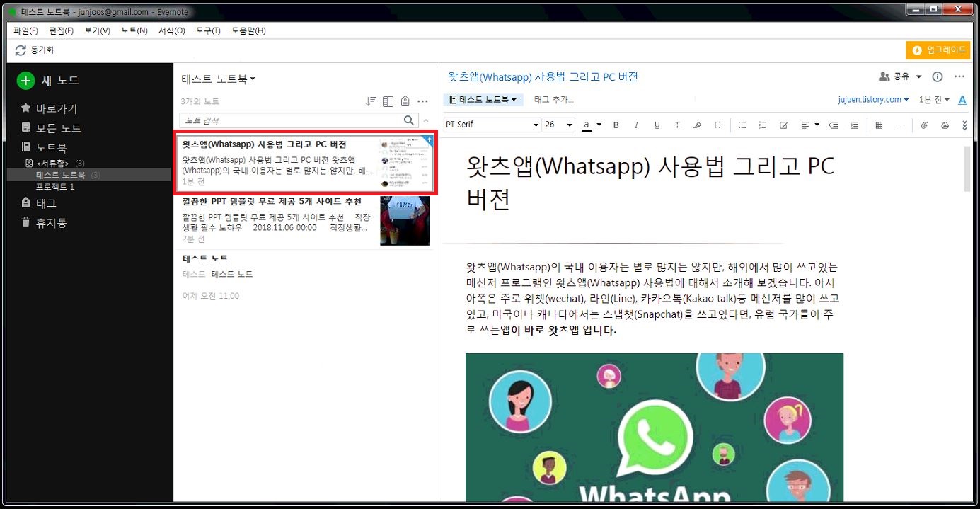Screen dimensions: 980x509
Task: Select the 테스트 노트 note in list
Action: point(306,277)
